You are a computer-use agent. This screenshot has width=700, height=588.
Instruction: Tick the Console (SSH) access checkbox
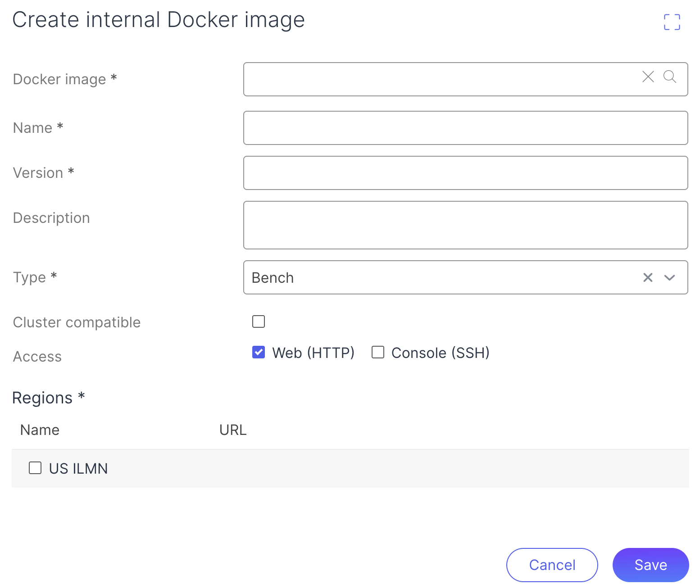[x=378, y=352]
